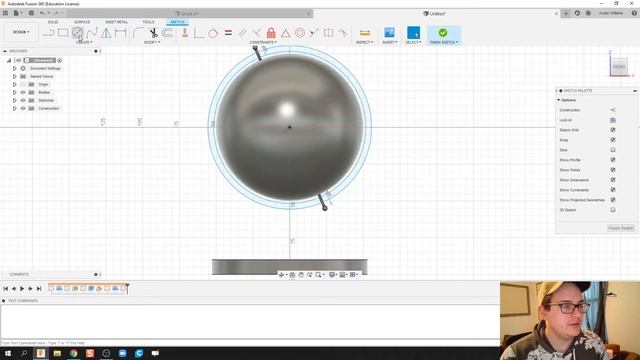
Task: Toggle visibility eye of Origin folder
Action: coord(23,84)
